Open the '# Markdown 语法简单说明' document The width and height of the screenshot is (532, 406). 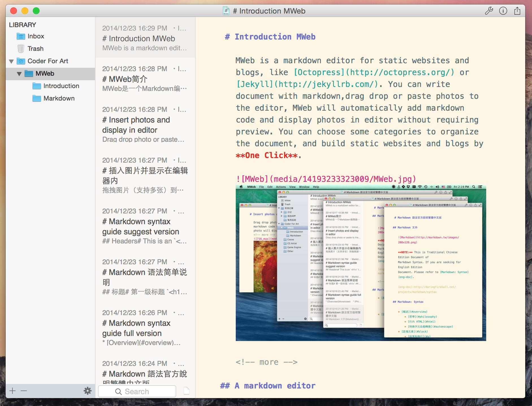(x=145, y=277)
